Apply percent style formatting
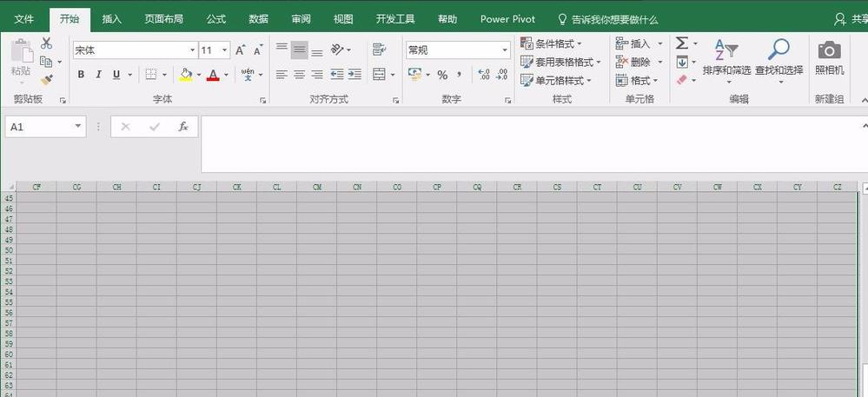The width and height of the screenshot is (868, 397). pyautogui.click(x=442, y=75)
